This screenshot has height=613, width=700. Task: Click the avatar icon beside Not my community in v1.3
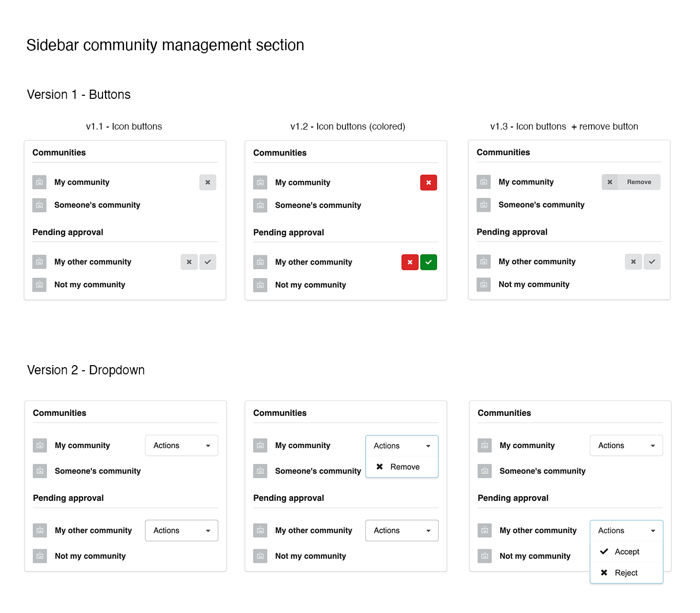pos(483,284)
